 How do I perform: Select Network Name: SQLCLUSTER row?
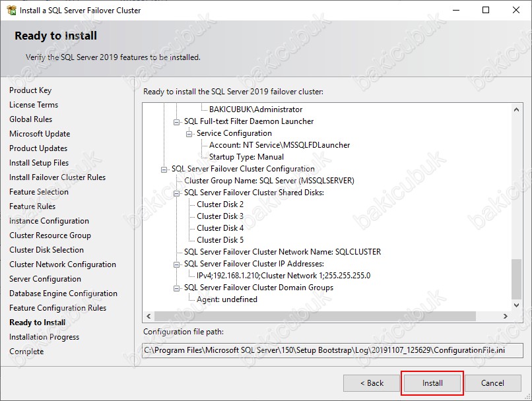pyautogui.click(x=283, y=252)
